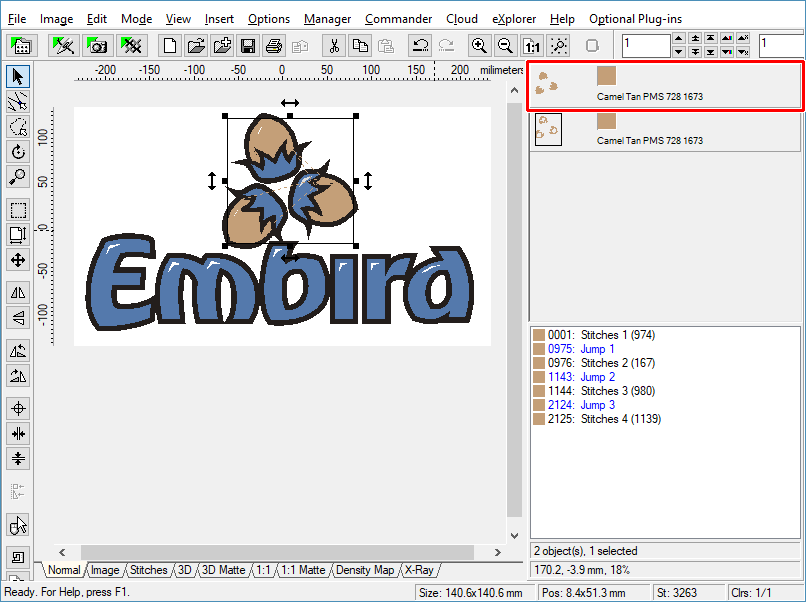Save the design with floppy disk icon

coord(248,46)
